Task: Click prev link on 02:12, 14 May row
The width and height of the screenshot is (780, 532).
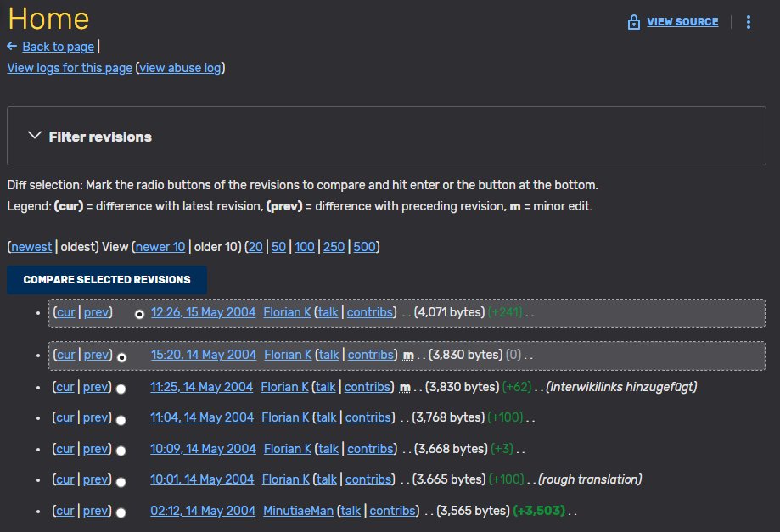Action: [95, 511]
